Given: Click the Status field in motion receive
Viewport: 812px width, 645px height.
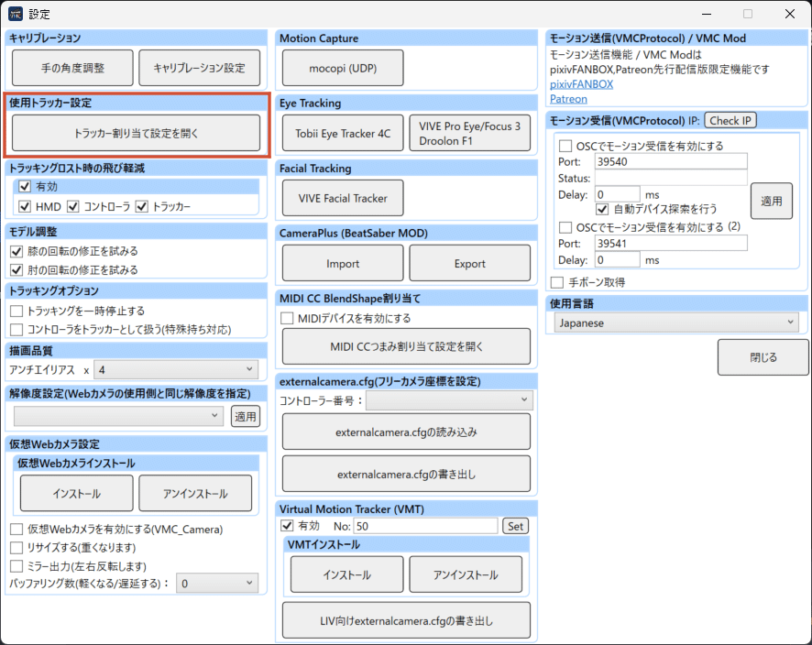Looking at the screenshot, I should [671, 178].
